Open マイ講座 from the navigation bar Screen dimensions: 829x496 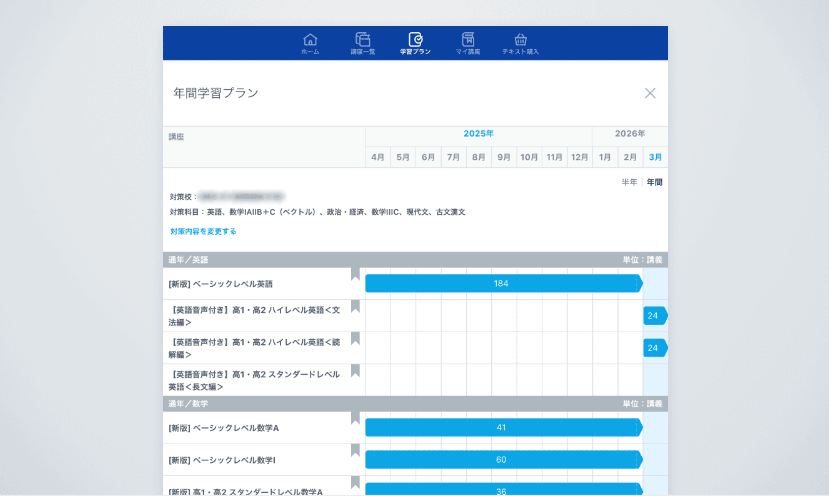[x=468, y=43]
